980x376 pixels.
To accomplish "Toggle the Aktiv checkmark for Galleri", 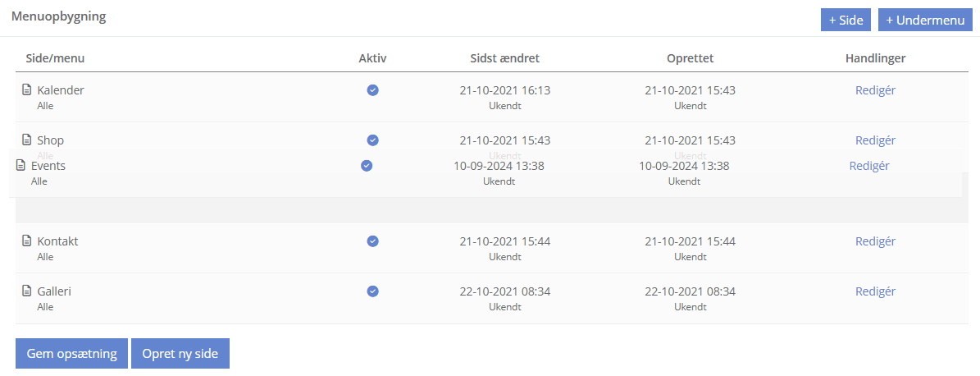I will (x=372, y=291).
